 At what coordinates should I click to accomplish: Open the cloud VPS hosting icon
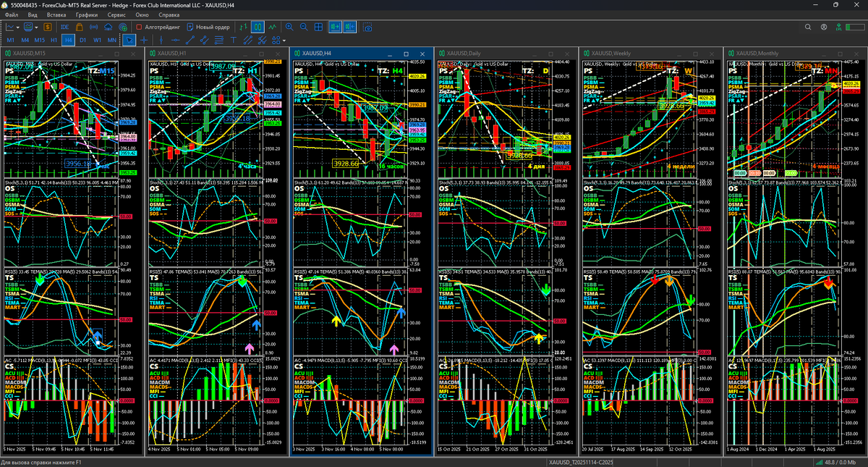click(108, 27)
